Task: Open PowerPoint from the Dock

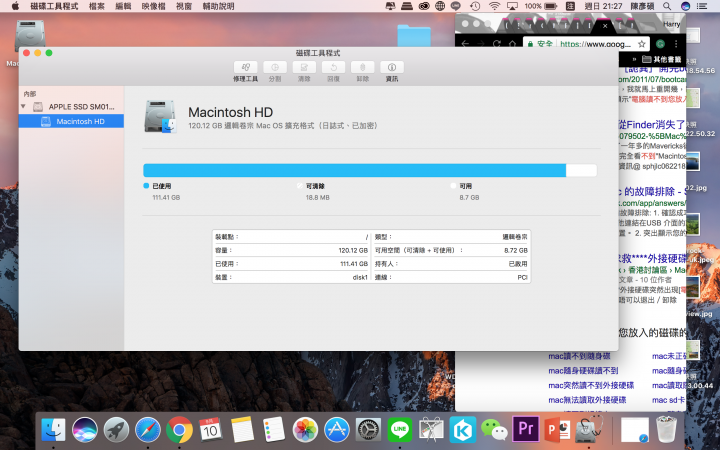Action: (557, 430)
